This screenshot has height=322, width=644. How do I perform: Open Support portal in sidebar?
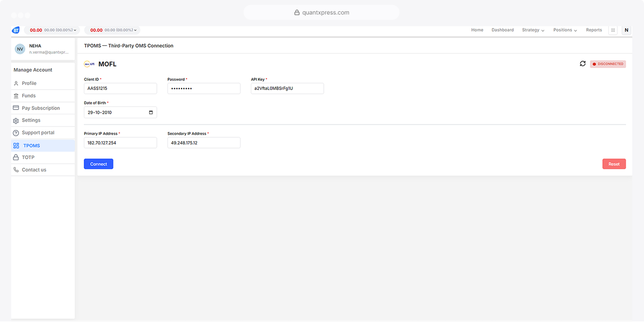click(x=42, y=133)
